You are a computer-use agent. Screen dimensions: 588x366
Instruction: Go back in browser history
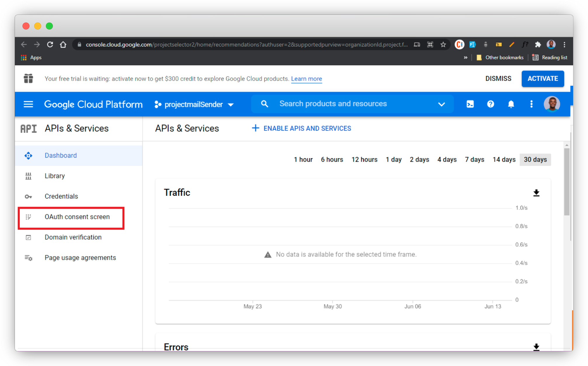point(24,44)
